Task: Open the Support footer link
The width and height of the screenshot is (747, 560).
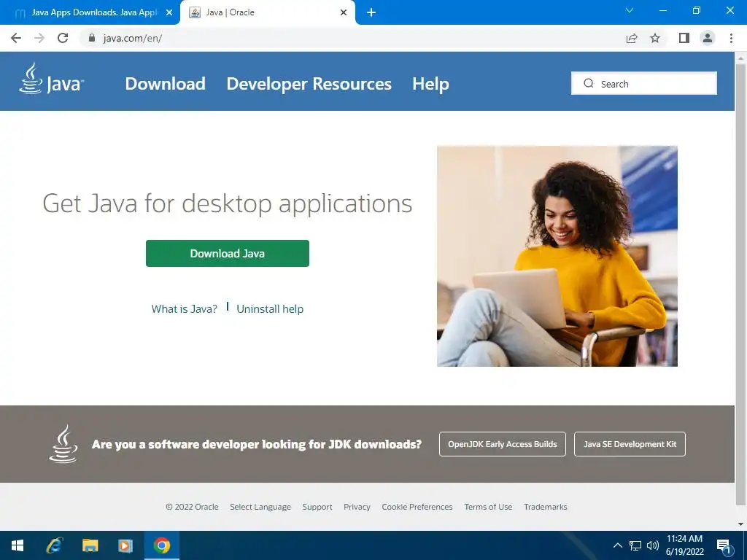Action: point(317,507)
